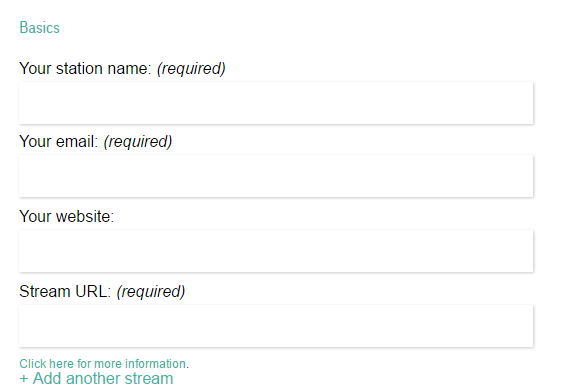Click the Your station name label
This screenshot has width=561, height=392.
tap(86, 68)
